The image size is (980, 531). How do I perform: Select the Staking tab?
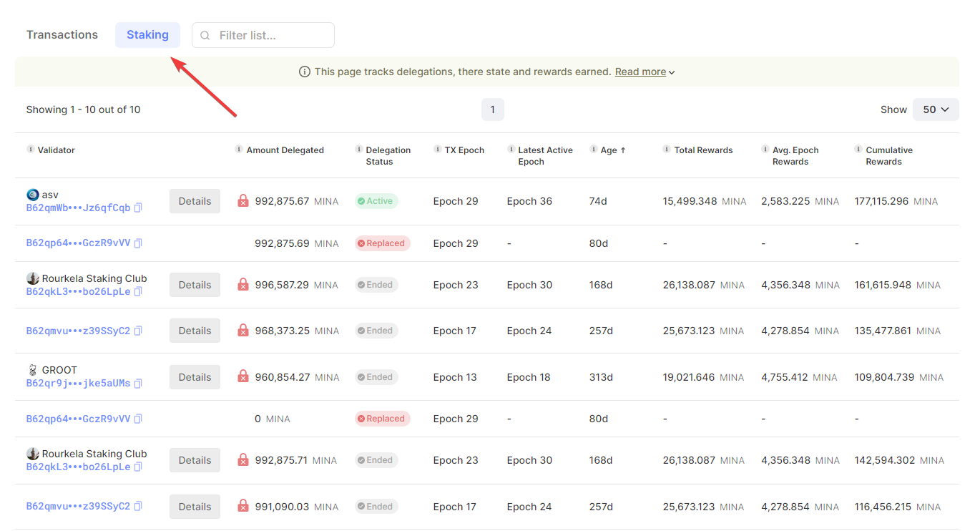tap(147, 35)
